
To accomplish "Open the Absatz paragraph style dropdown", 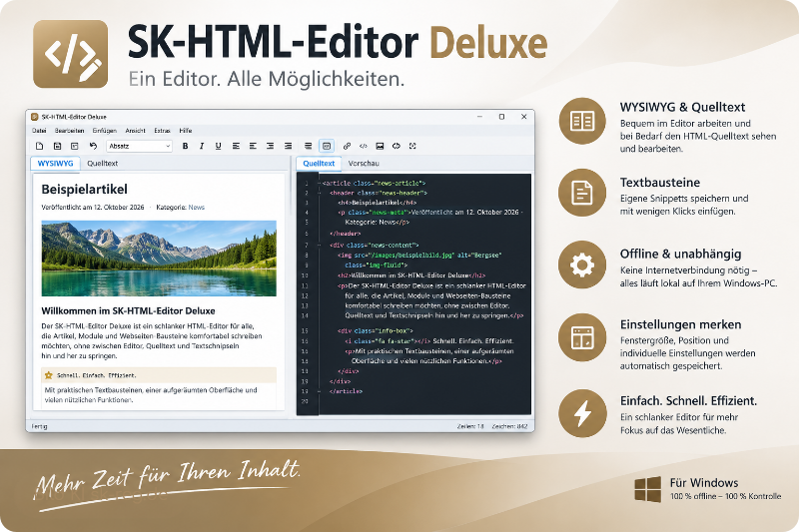I will tap(139, 146).
